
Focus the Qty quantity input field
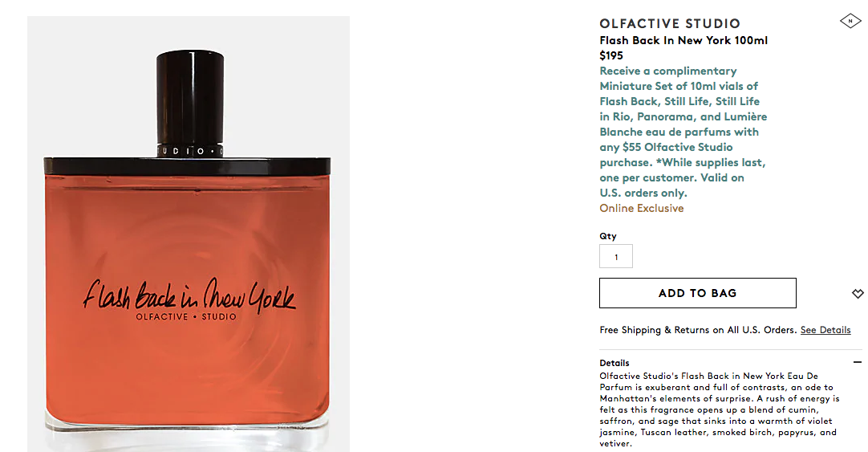pyautogui.click(x=616, y=256)
